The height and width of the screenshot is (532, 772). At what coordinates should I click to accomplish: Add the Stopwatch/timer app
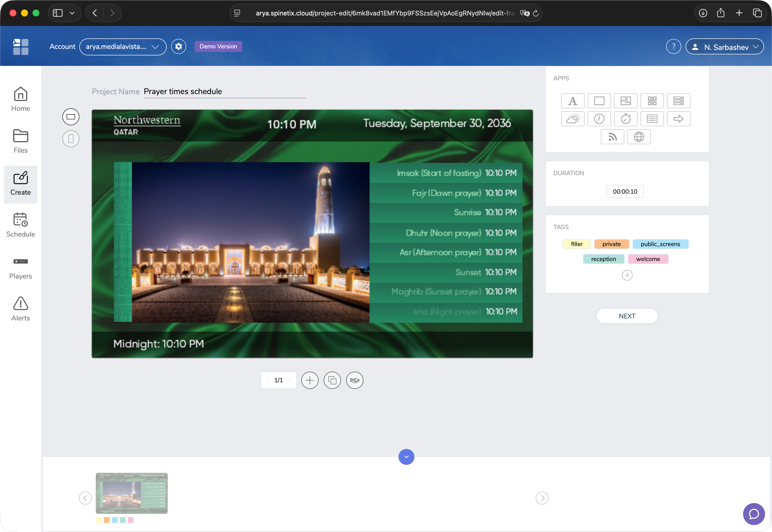[626, 119]
